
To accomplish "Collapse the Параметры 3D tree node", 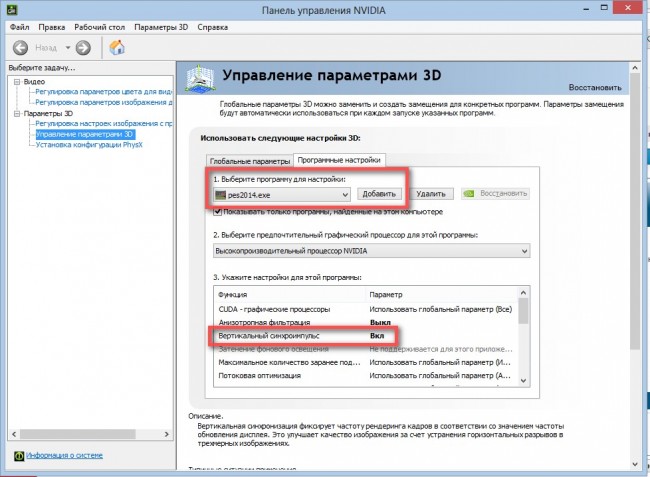I will click(x=15, y=113).
